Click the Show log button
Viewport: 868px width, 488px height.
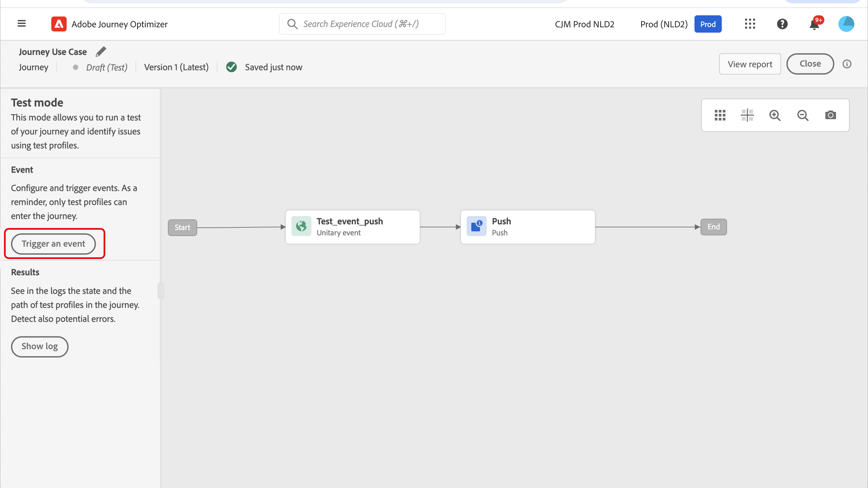coord(40,346)
